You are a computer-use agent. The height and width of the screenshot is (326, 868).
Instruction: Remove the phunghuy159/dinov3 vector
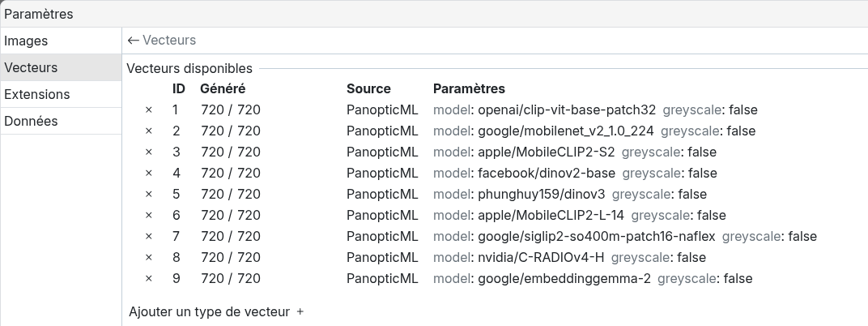click(x=148, y=195)
